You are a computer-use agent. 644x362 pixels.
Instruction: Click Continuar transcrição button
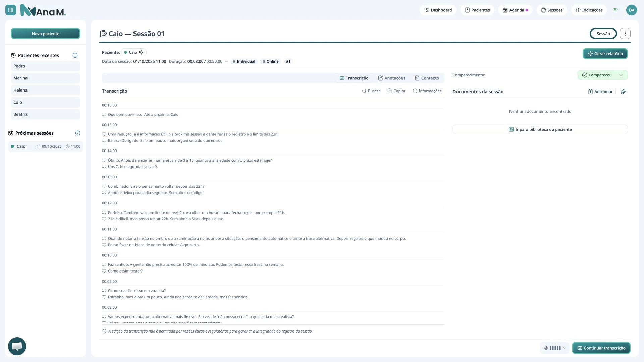click(601, 348)
